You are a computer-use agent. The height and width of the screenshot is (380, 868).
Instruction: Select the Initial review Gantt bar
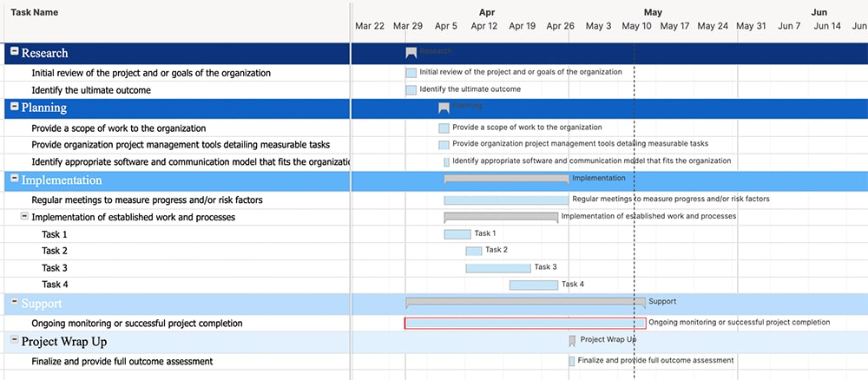411,73
